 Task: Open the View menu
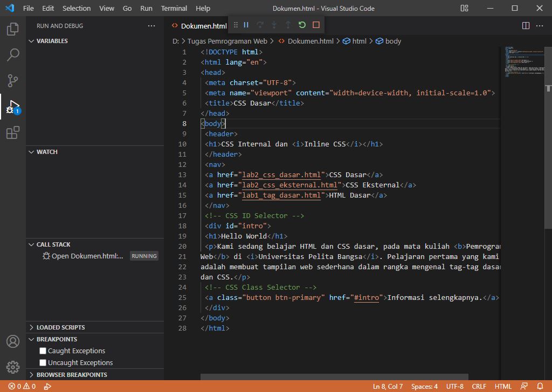pos(107,8)
